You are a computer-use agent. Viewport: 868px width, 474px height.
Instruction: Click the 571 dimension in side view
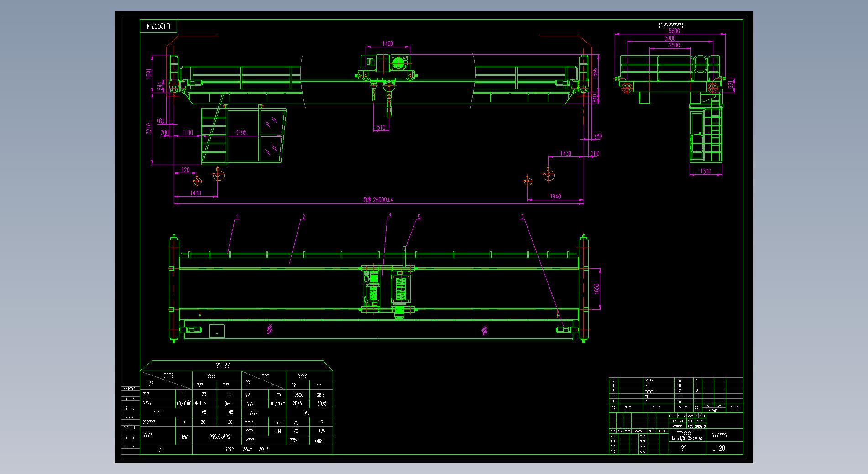coord(731,84)
